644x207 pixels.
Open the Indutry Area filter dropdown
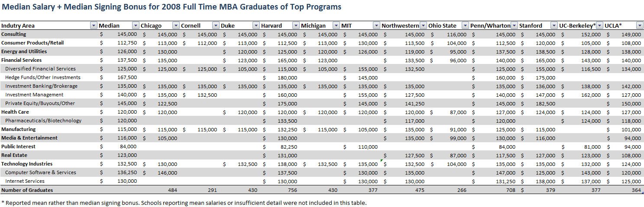[94, 25]
